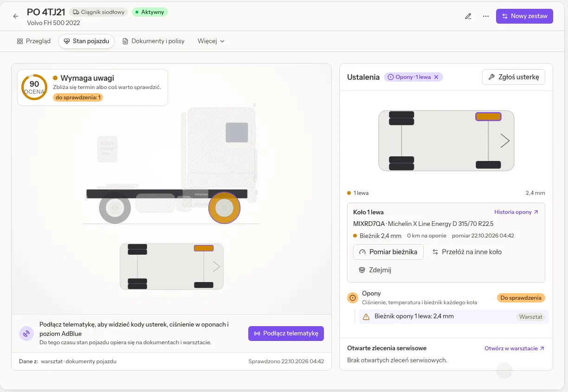Click the warning icon beside 'Bieżnik opony 1 lewa'
The image size is (568, 392).
pyautogui.click(x=366, y=317)
